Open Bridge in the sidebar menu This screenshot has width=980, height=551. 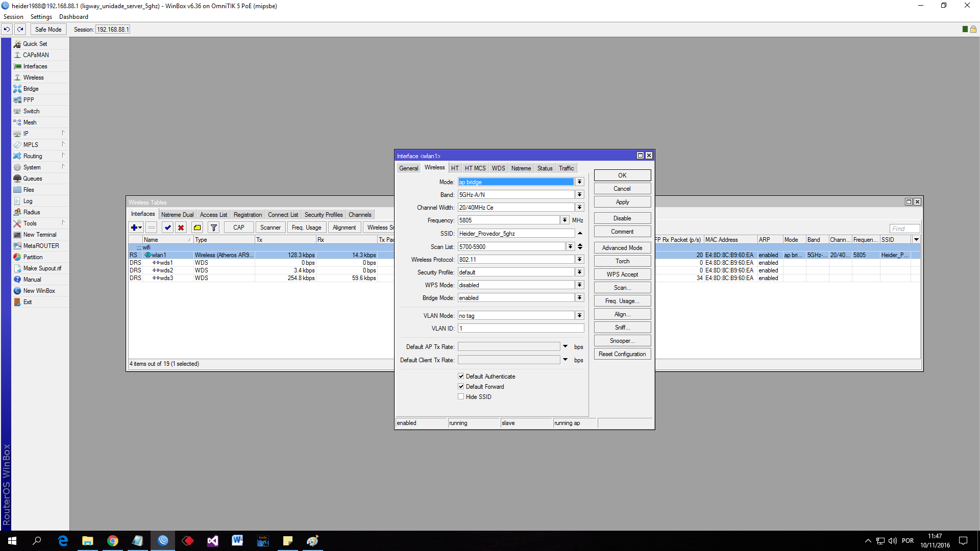tap(31, 89)
